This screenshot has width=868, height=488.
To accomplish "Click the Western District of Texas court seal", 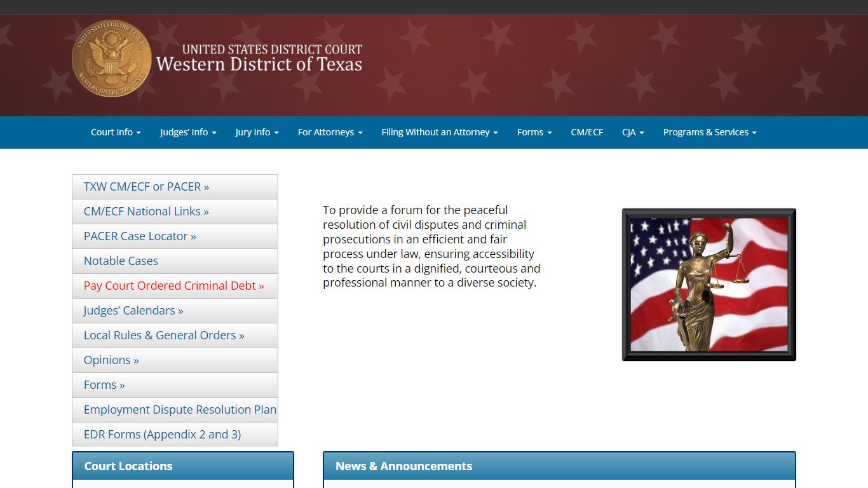I will coord(112,58).
